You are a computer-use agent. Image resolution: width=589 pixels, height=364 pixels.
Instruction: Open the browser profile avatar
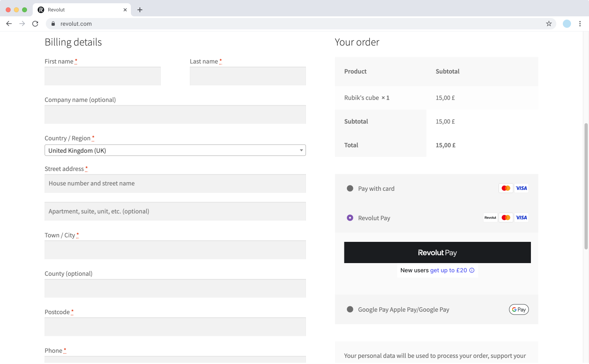(567, 24)
